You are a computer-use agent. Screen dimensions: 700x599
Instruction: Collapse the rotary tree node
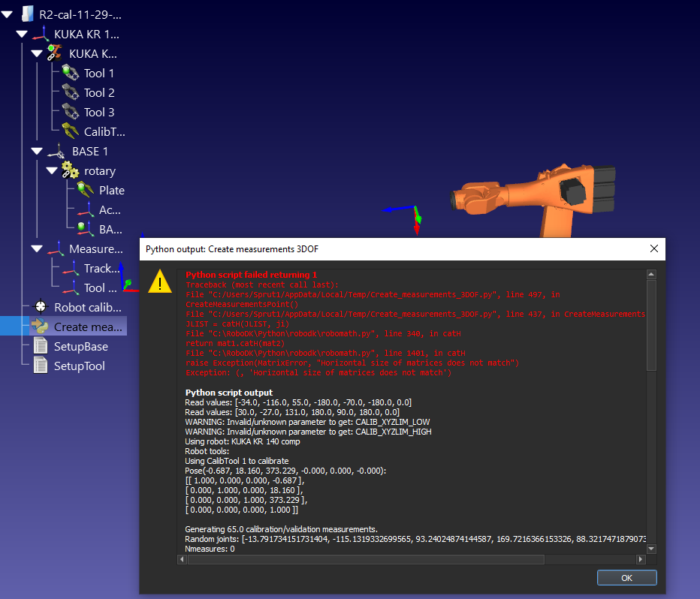pos(52,170)
